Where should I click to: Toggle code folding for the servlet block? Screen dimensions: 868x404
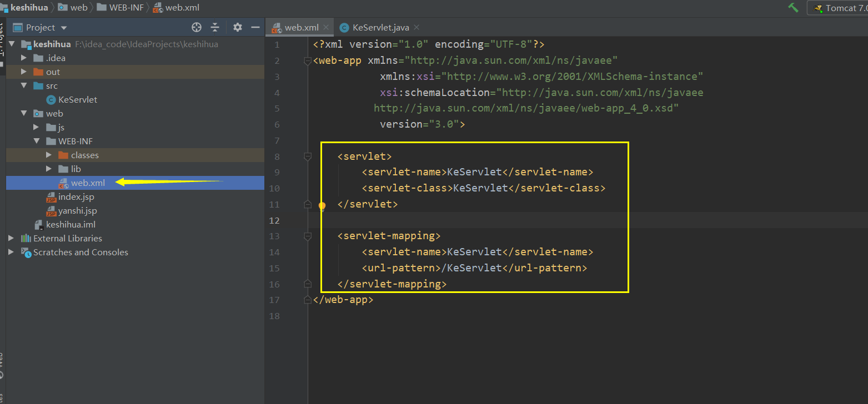click(308, 156)
